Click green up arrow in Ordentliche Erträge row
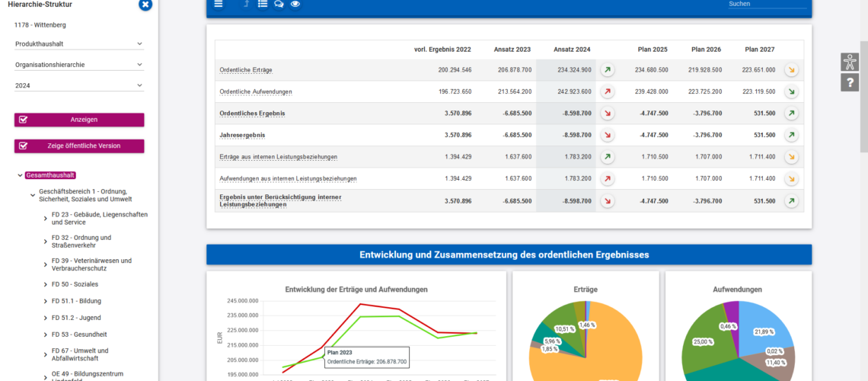Image resolution: width=868 pixels, height=381 pixels. coord(608,70)
